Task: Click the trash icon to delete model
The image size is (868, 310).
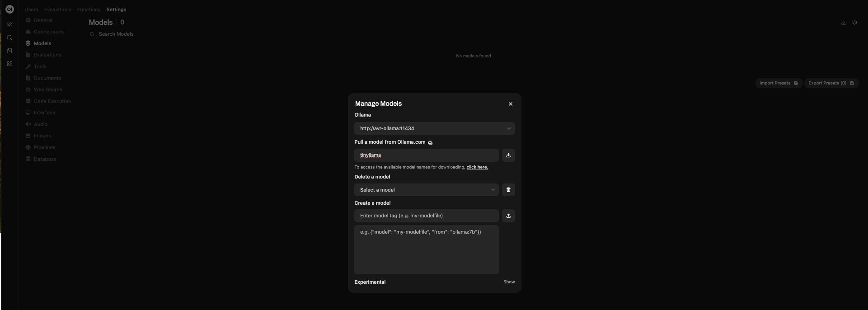Action: click(508, 190)
